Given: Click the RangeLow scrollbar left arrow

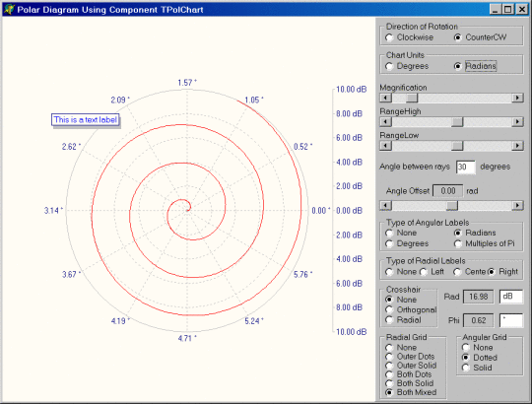Looking at the screenshot, I should tap(385, 146).
